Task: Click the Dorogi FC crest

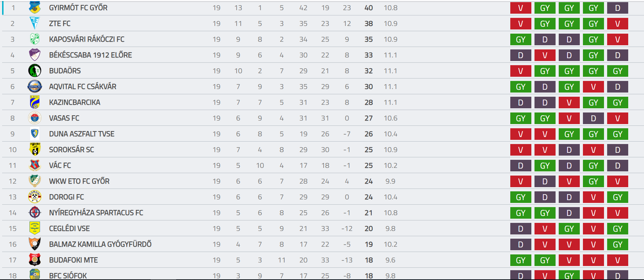Action: pos(35,197)
